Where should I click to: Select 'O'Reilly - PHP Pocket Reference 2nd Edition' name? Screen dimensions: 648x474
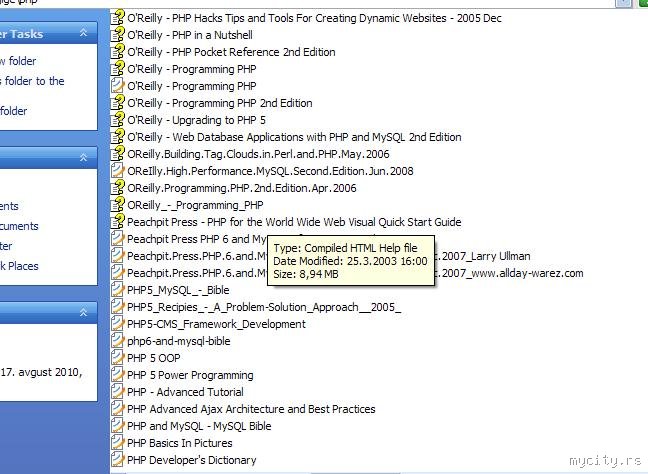231,52
